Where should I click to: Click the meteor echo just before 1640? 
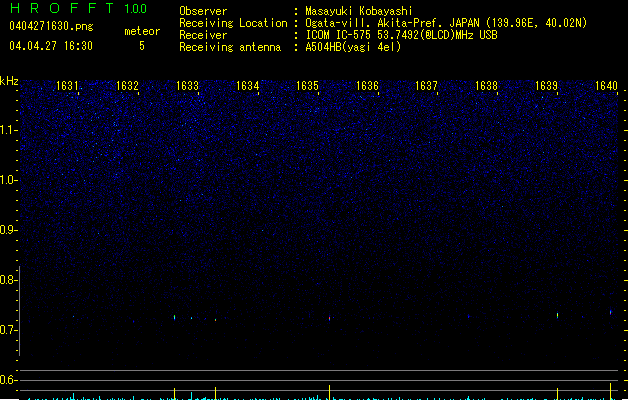tap(611, 312)
